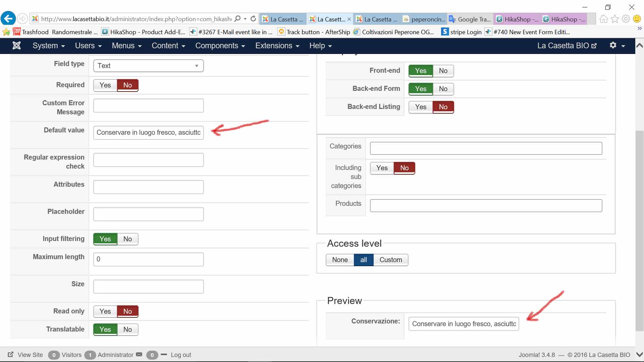Viewport: 644px width, 362px height.
Task: Switch to the Google Translate browser tab
Action: pyautogui.click(x=470, y=19)
